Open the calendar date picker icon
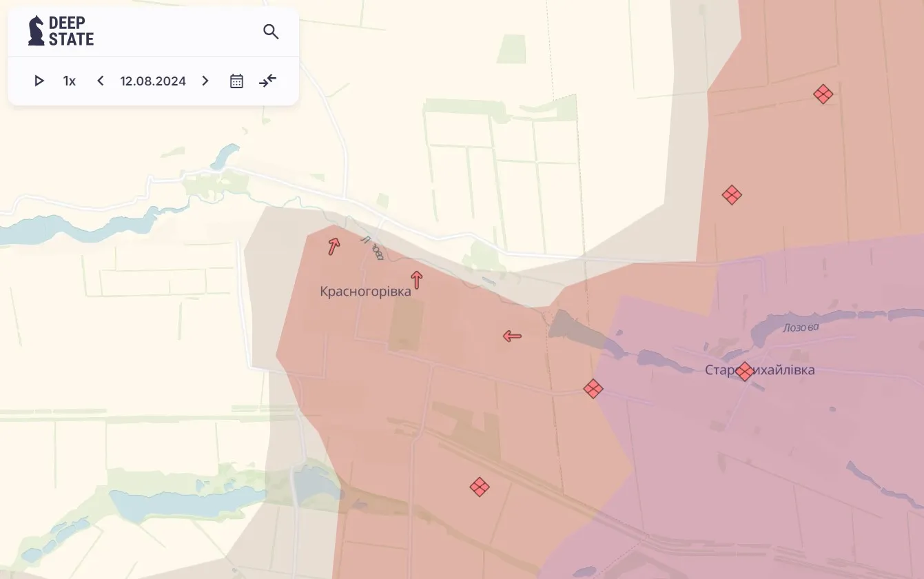The image size is (924, 579). (236, 81)
